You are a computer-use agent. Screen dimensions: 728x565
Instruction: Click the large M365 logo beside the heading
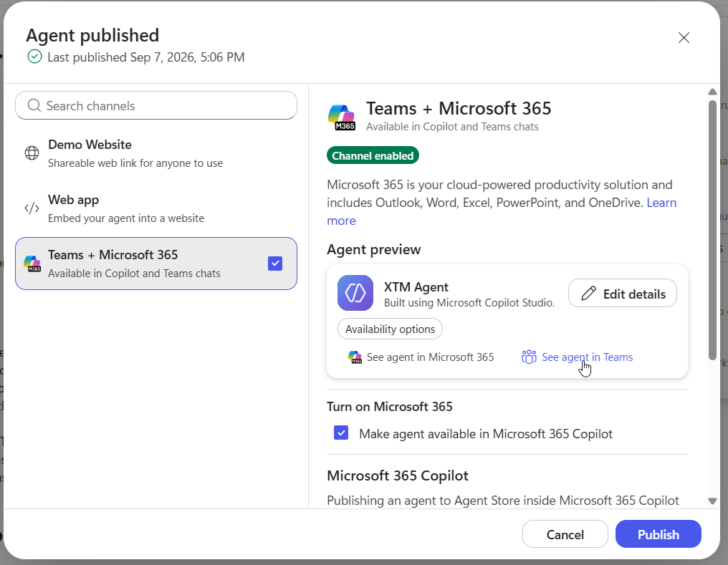click(342, 117)
